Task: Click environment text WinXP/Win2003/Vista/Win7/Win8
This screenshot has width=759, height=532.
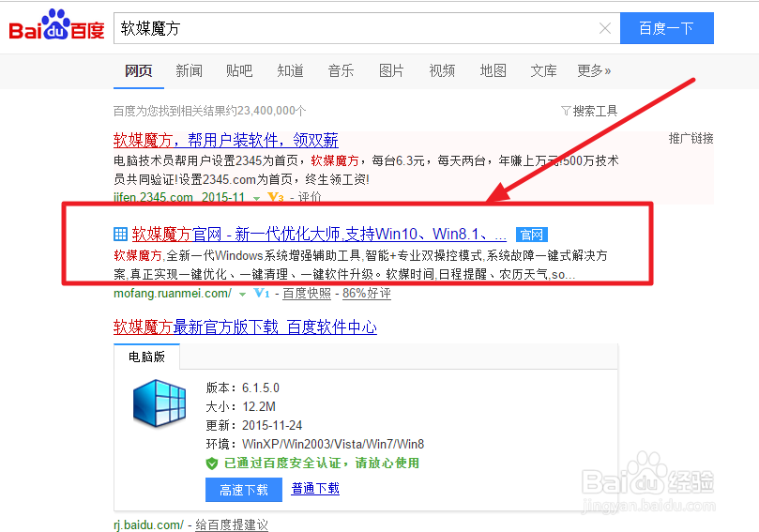Action: [333, 445]
